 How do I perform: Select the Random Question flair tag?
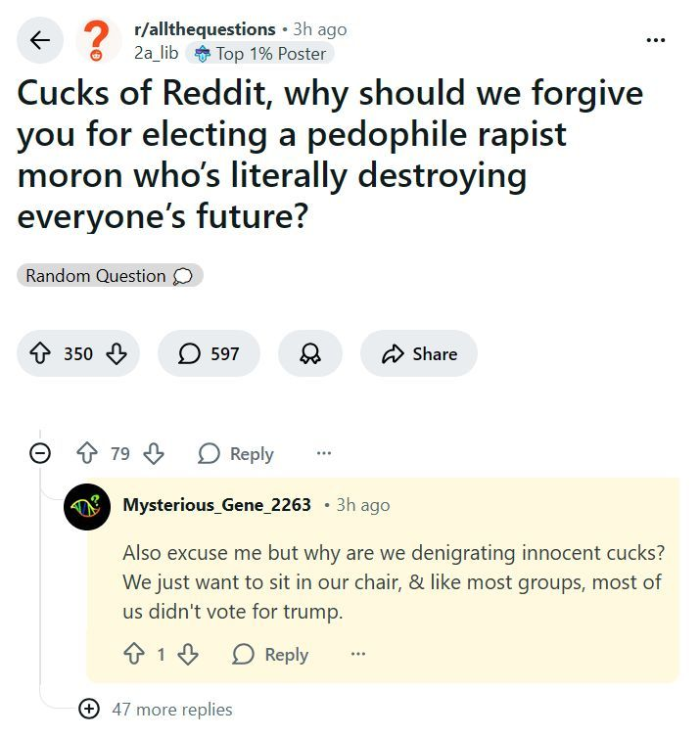[x=110, y=275]
